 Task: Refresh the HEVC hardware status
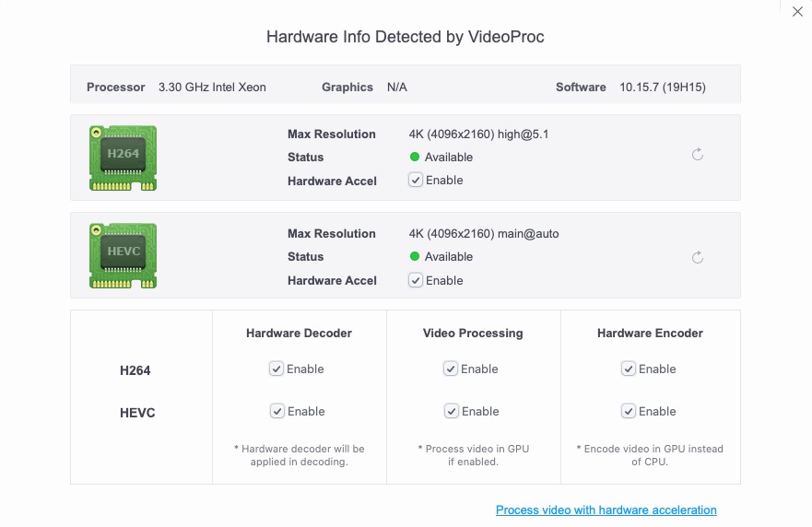point(698,257)
